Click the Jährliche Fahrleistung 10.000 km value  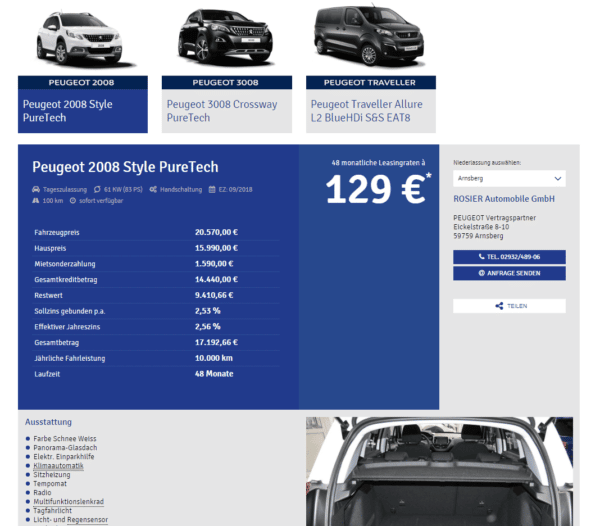tap(214, 358)
